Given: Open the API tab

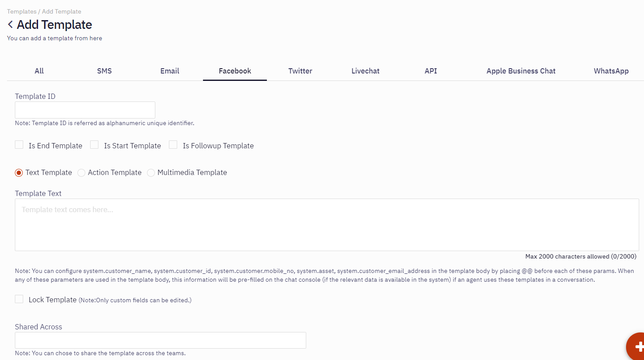Looking at the screenshot, I should (x=431, y=71).
